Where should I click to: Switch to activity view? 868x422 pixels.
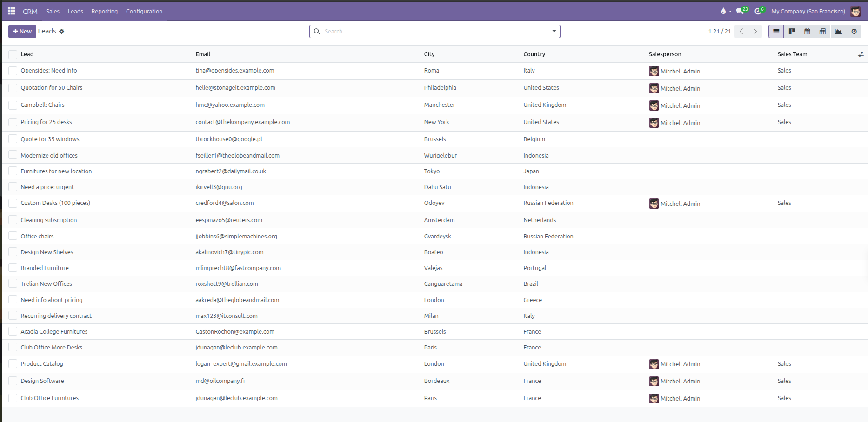coord(854,32)
